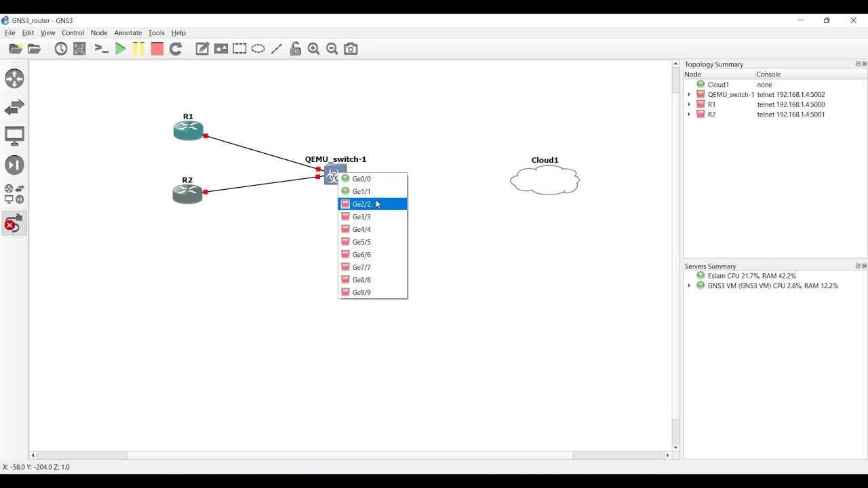Open the File menu
The height and width of the screenshot is (488, 868).
click(10, 33)
